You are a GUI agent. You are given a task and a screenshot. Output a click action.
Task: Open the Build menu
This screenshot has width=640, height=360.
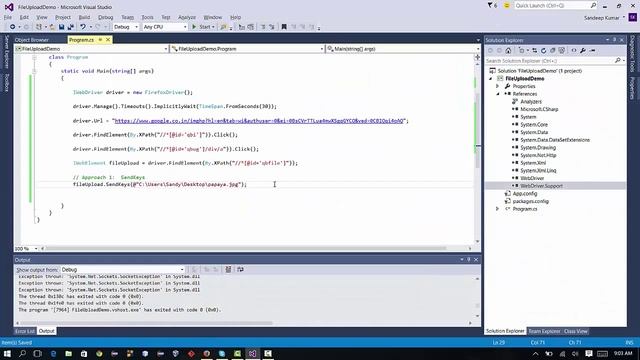[84, 17]
